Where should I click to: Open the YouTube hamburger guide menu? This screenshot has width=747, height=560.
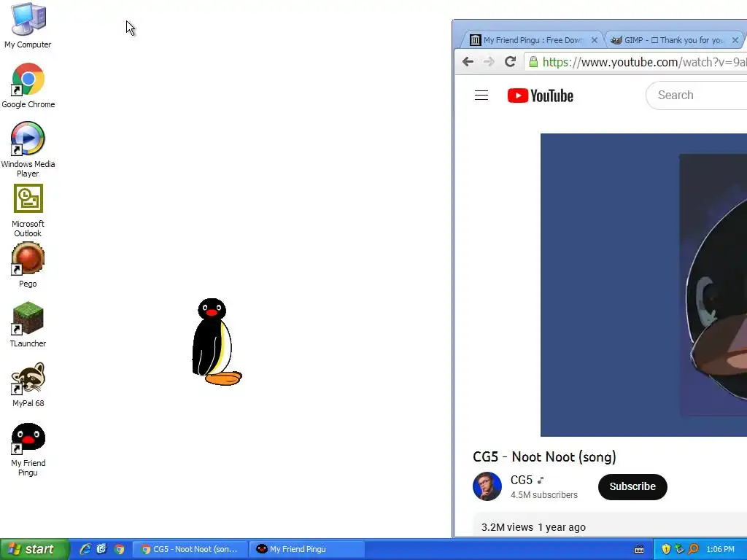pyautogui.click(x=481, y=96)
